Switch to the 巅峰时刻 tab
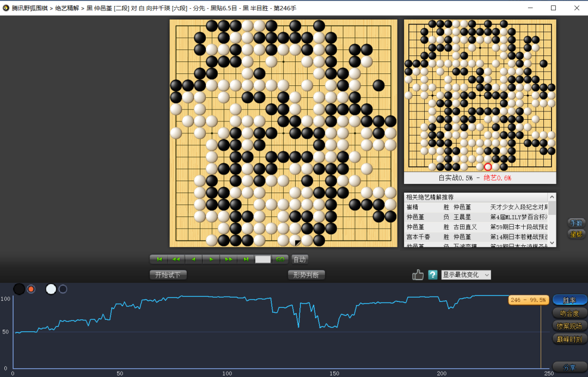Image resolution: width=588 pixels, height=377 pixels. tap(569, 339)
